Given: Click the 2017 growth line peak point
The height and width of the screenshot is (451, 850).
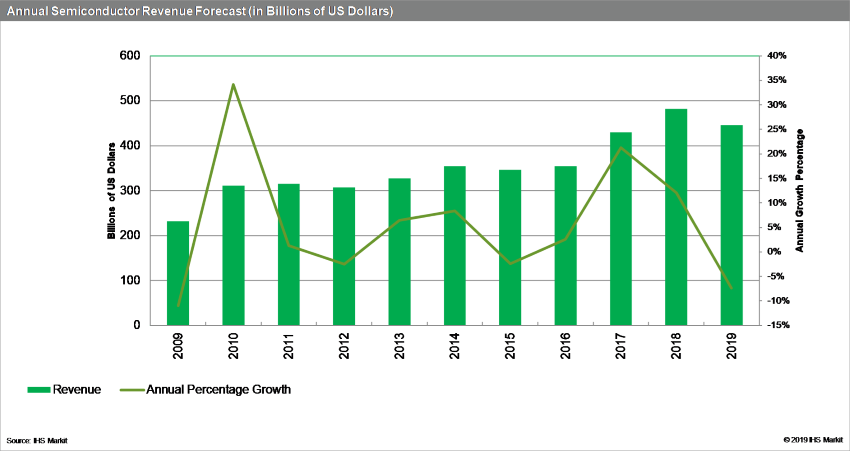Looking at the screenshot, I should tap(621, 148).
